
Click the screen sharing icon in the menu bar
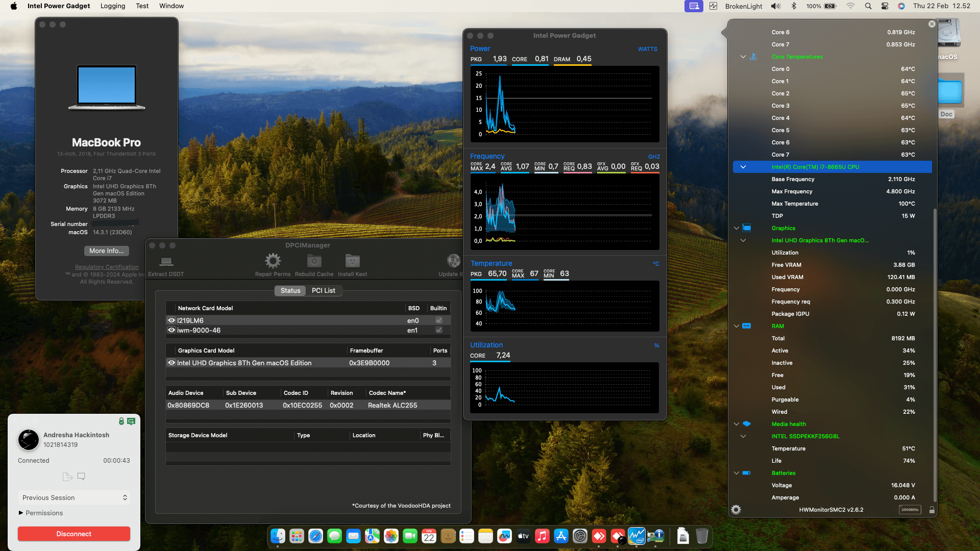click(x=693, y=6)
